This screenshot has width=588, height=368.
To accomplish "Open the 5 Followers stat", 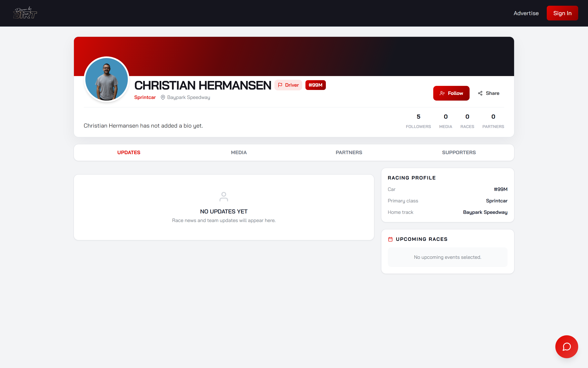I will (x=418, y=121).
